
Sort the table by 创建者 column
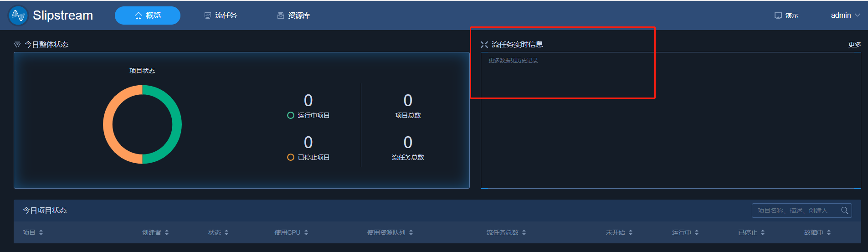pyautogui.click(x=167, y=232)
